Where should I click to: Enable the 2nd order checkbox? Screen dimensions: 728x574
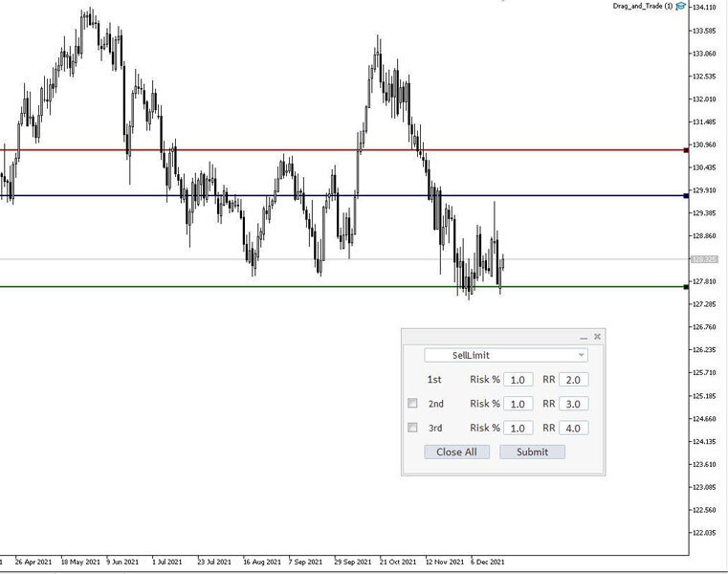(413, 404)
